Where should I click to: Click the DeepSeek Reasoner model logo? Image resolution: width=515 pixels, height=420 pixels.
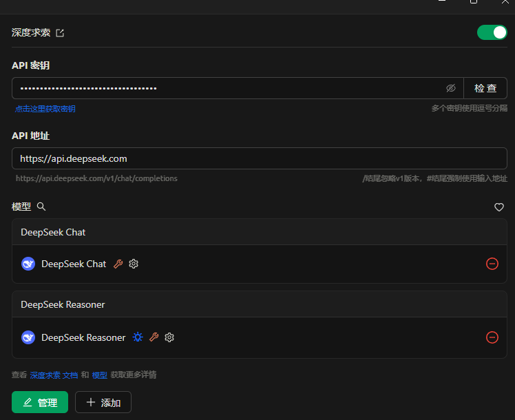click(28, 337)
